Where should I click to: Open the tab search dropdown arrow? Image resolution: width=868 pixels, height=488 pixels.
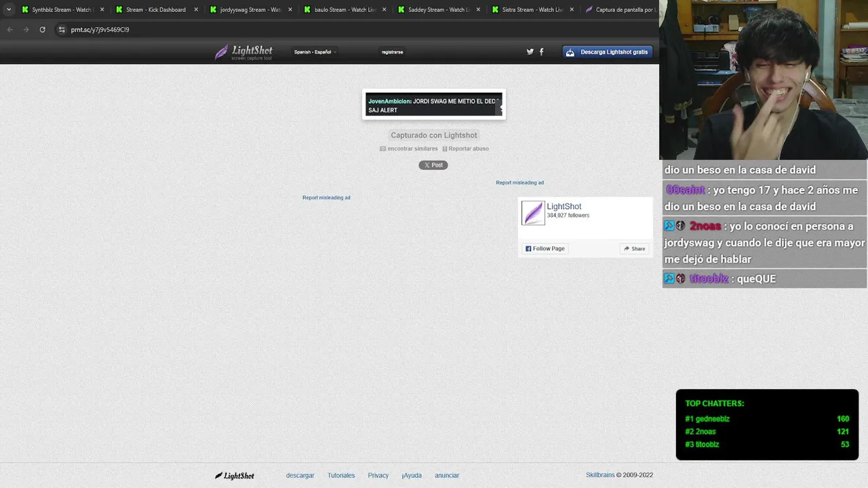pos(9,9)
